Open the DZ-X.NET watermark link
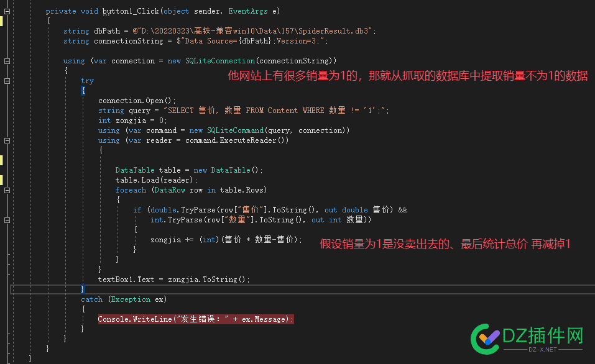The image size is (595, 364). click(x=543, y=350)
